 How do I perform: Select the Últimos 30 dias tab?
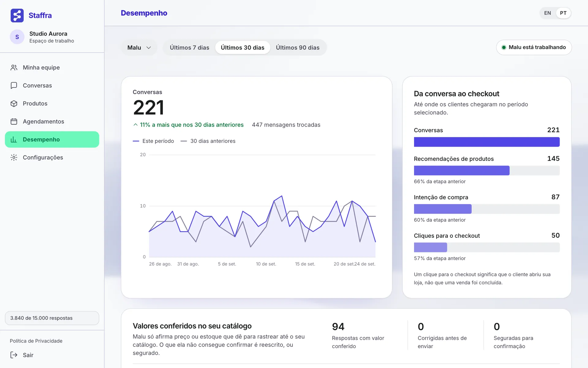(243, 48)
